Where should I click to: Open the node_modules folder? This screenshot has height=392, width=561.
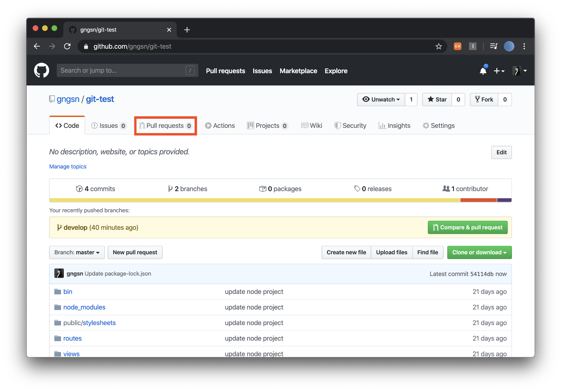click(84, 307)
